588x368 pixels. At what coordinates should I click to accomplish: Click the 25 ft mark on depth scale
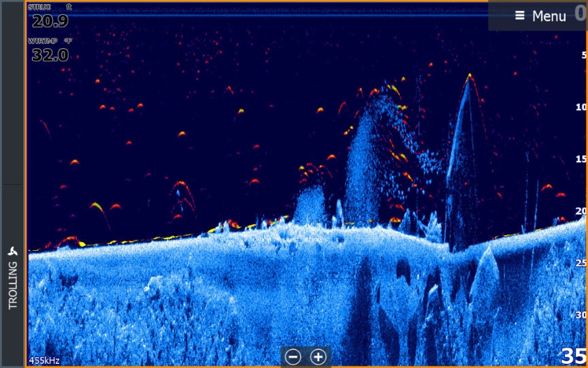(581, 262)
